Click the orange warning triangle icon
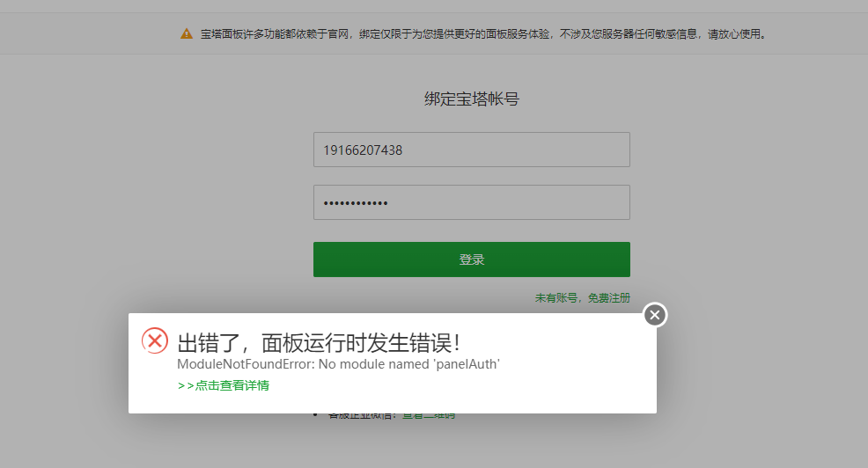This screenshot has height=468, width=868. click(x=187, y=33)
